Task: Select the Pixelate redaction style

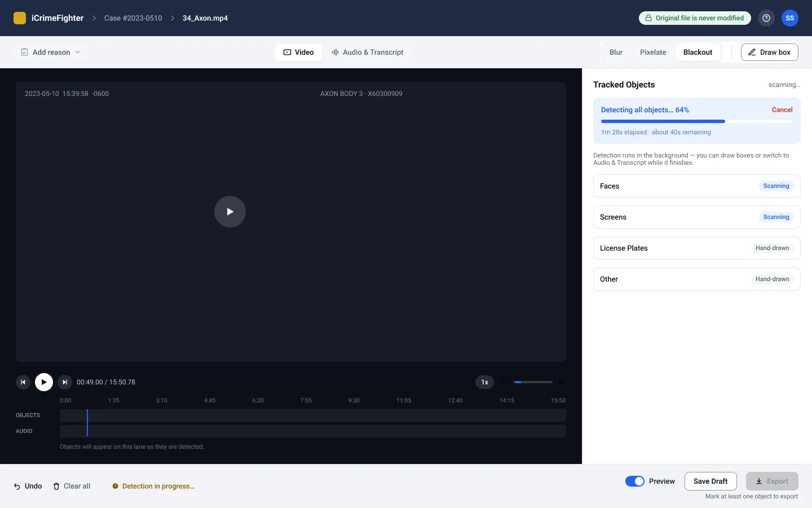Action: click(653, 52)
